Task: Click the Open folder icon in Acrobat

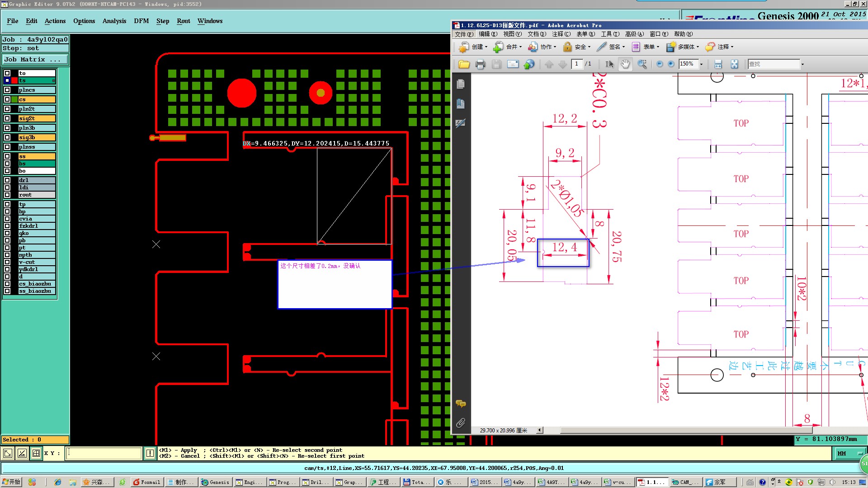Action: pyautogui.click(x=464, y=64)
